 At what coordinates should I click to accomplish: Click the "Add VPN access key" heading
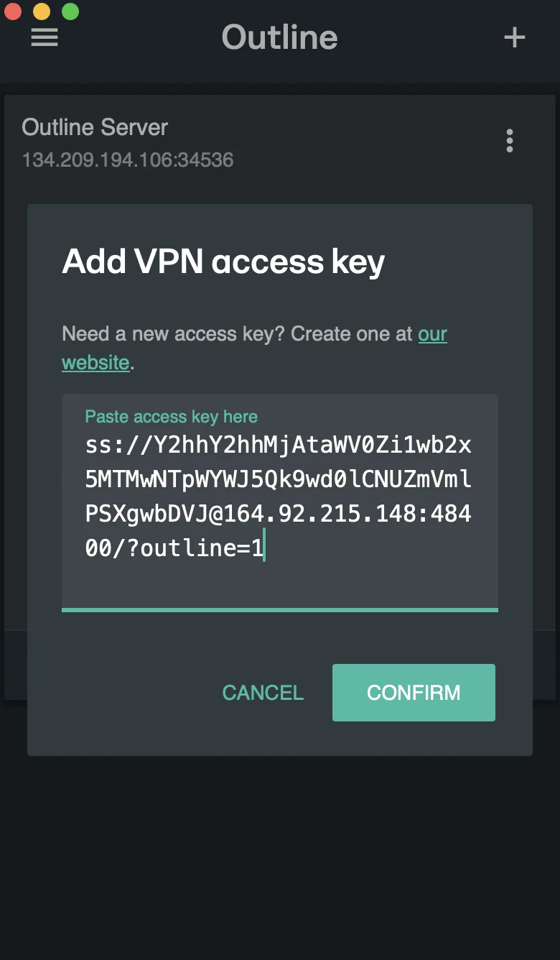(223, 262)
